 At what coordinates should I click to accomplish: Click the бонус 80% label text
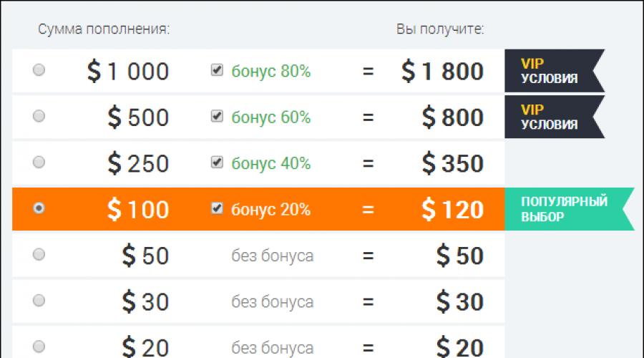point(270,72)
